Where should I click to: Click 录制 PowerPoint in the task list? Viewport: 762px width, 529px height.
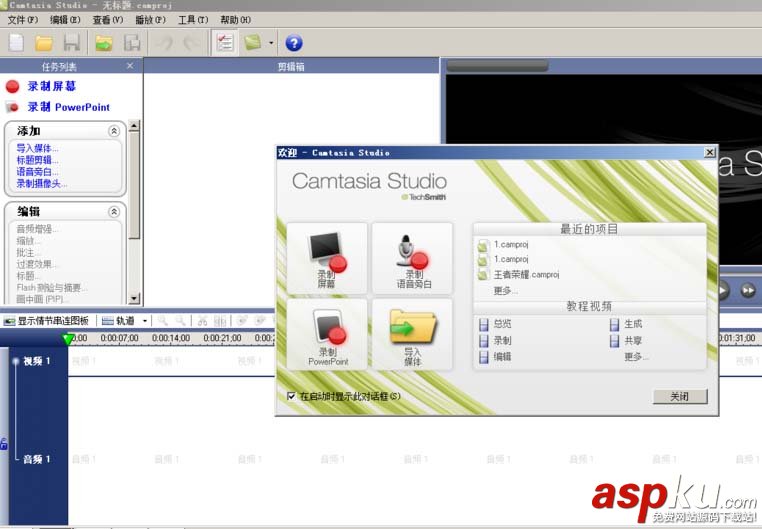(69, 107)
